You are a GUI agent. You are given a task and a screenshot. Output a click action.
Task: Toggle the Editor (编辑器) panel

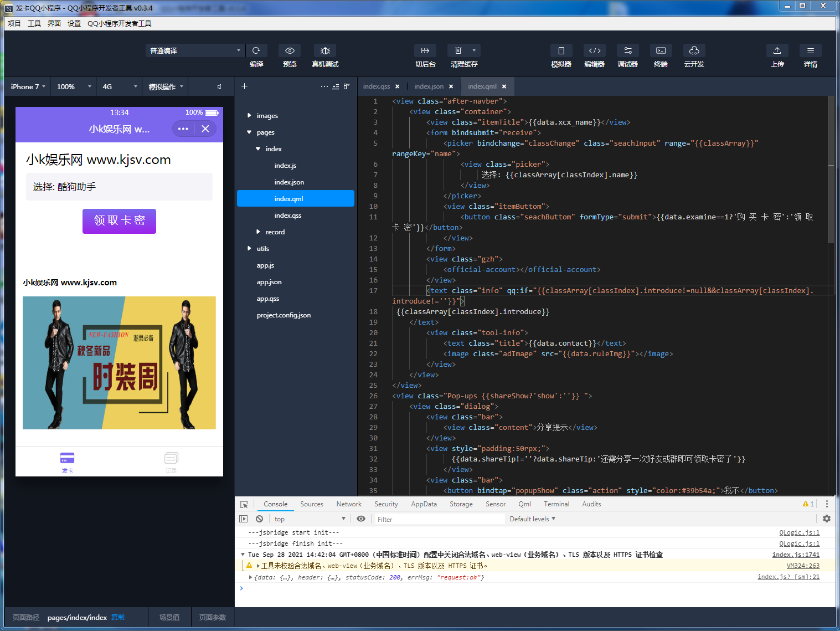tap(594, 50)
